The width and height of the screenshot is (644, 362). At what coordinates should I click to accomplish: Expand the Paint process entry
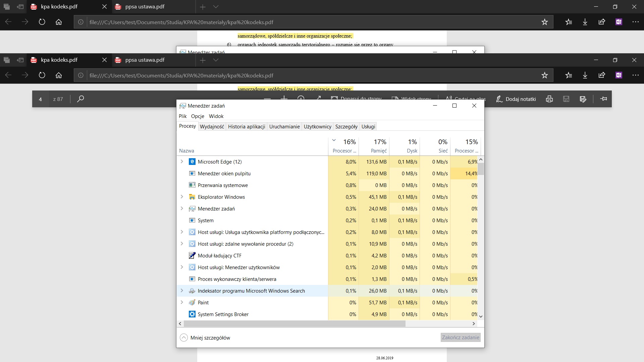182,302
